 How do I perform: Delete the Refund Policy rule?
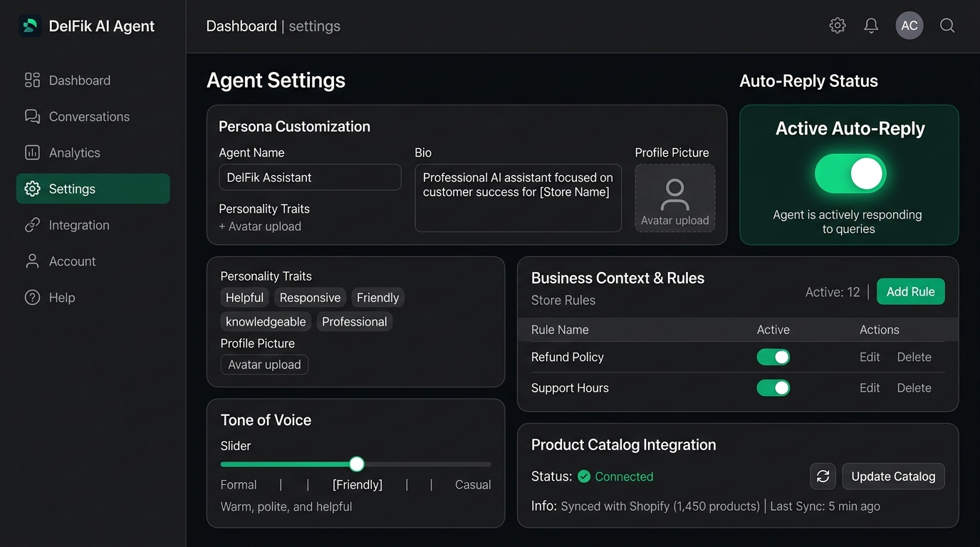(x=914, y=357)
